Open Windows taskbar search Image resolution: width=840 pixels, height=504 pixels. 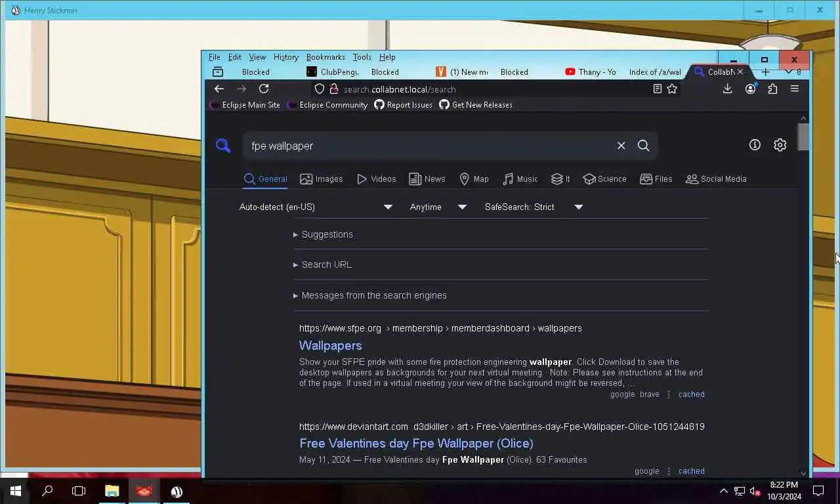pos(47,491)
